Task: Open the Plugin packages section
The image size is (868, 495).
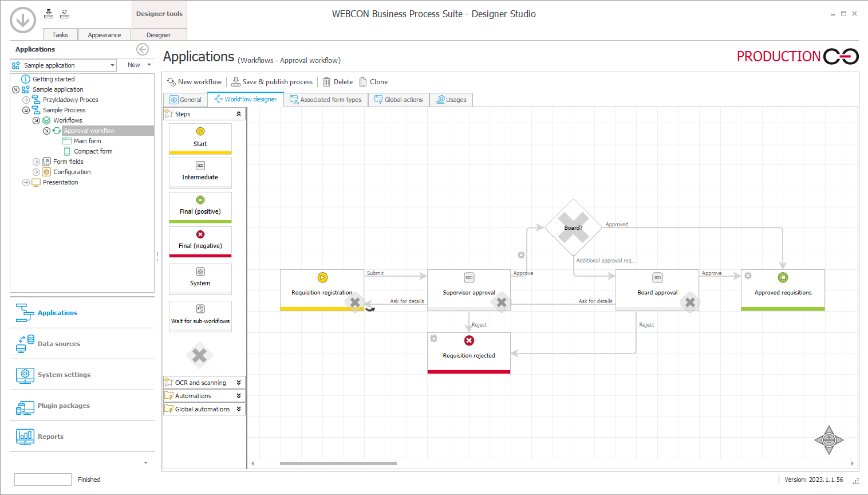Action: [82, 406]
